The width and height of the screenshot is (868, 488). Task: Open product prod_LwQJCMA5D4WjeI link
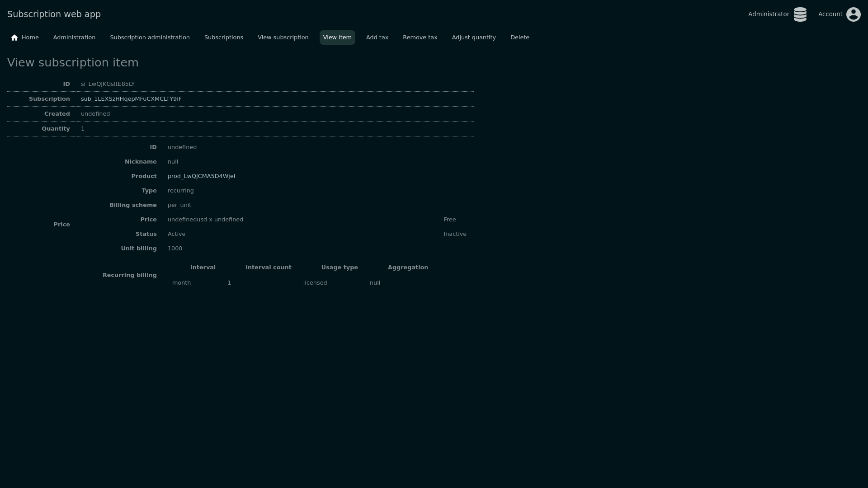(201, 176)
